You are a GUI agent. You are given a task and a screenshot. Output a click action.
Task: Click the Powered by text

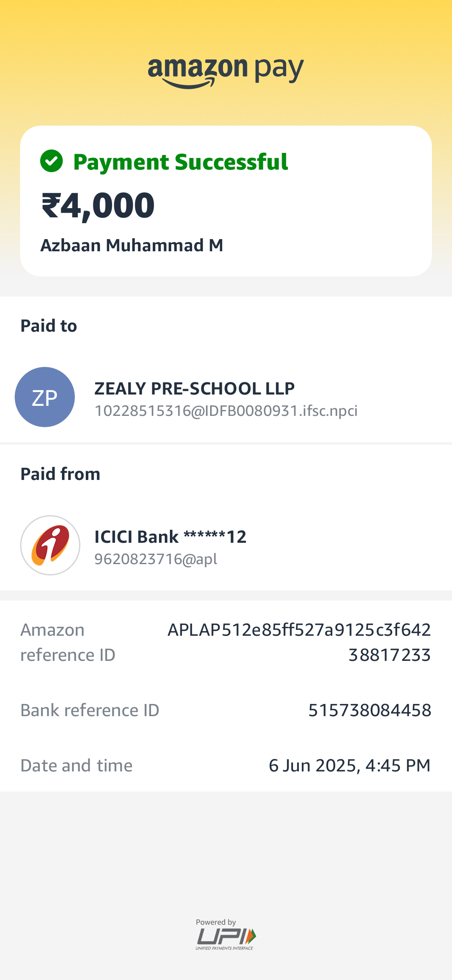click(216, 922)
